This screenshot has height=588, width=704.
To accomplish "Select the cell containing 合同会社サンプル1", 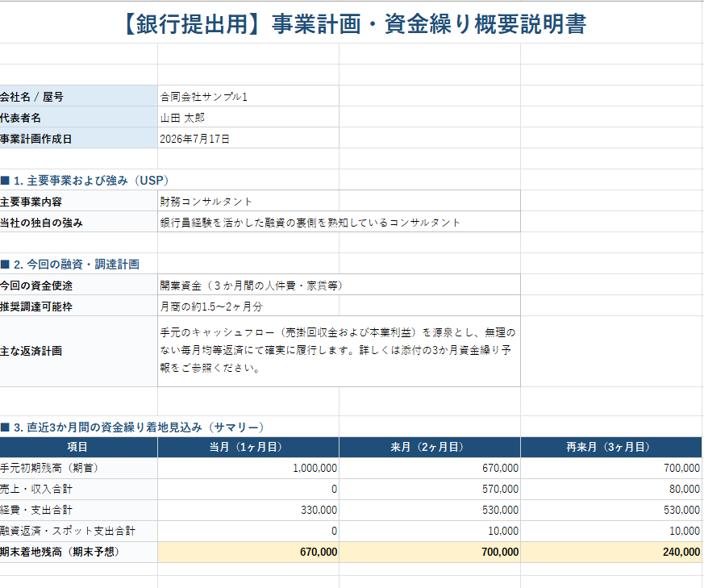I will [248, 96].
